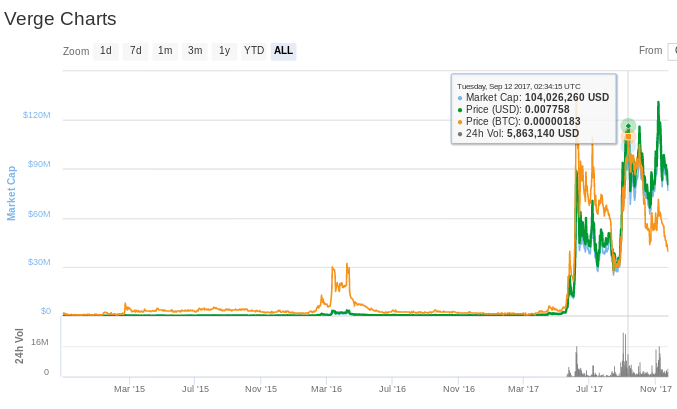Screen dimensions: 677x409
Task: Click the tooltip Price (BTC) value
Action: coord(552,121)
